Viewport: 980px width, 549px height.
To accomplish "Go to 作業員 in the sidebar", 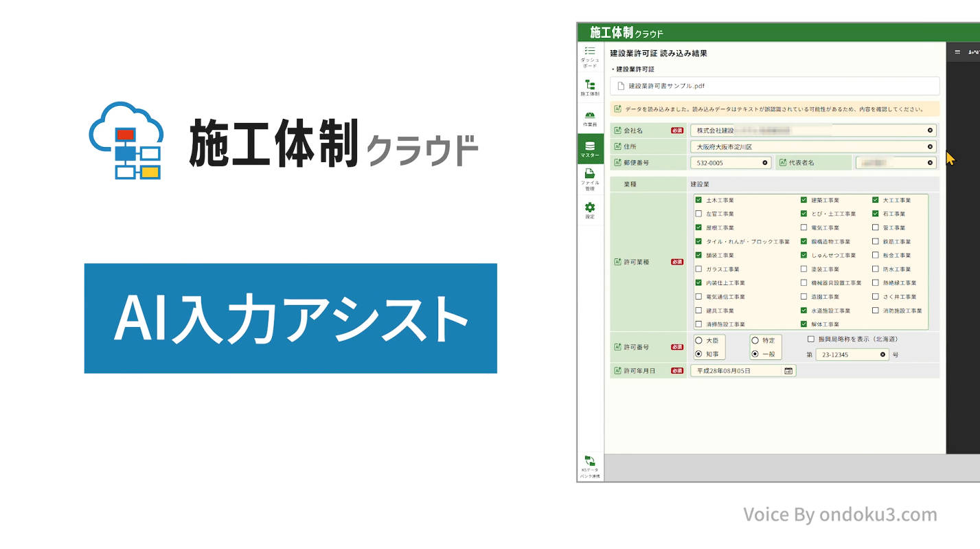I will click(x=590, y=118).
